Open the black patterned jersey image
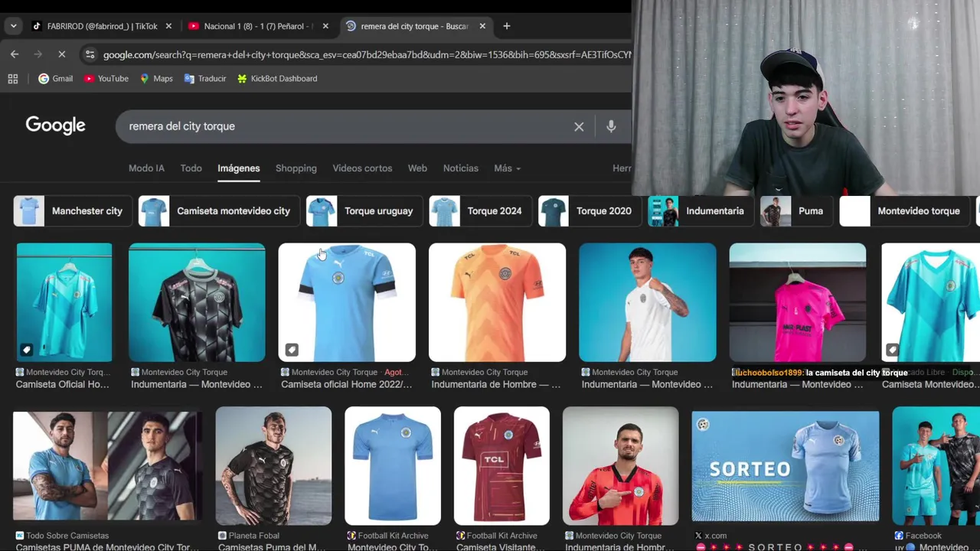Screen dimensions: 980x551 pyautogui.click(x=197, y=302)
